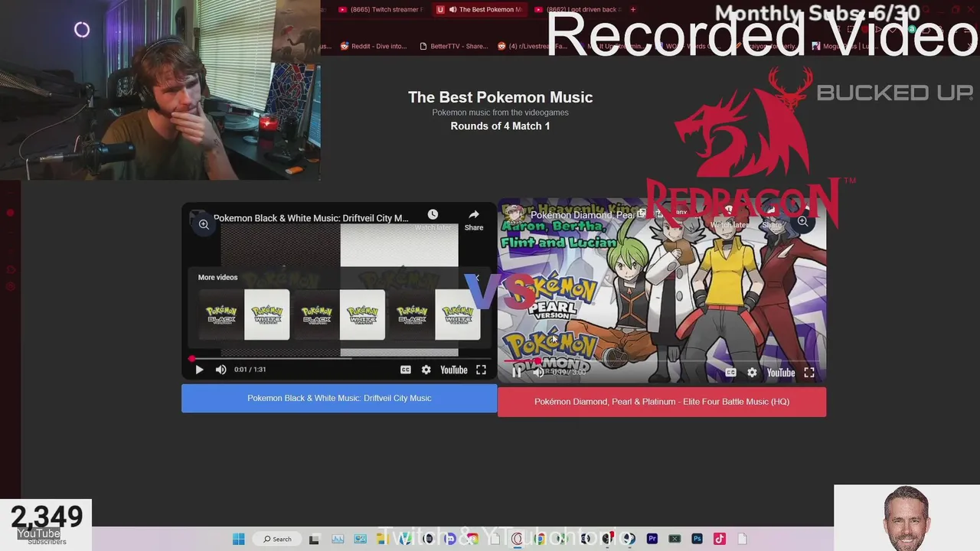Seek on the Elite Four video progress bar

click(x=661, y=360)
